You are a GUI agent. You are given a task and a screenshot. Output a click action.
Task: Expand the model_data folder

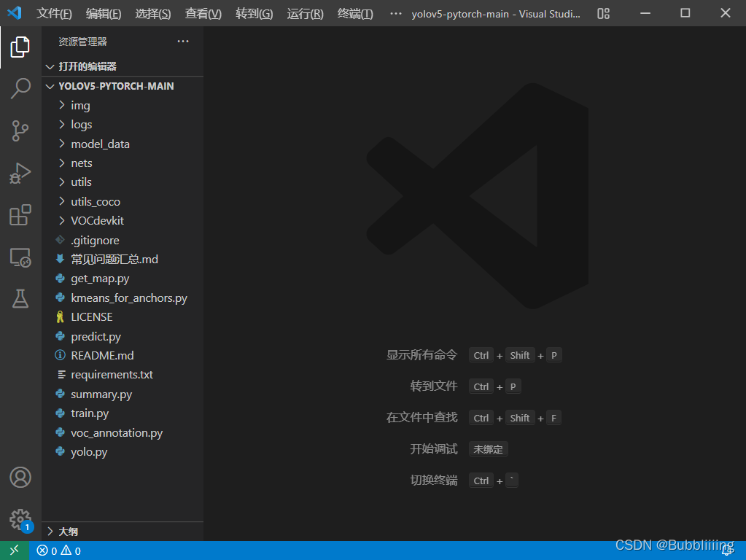[x=123, y=144]
